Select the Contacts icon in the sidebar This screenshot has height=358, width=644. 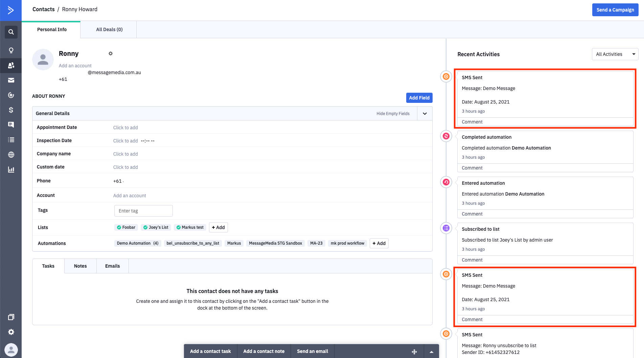(x=10, y=65)
